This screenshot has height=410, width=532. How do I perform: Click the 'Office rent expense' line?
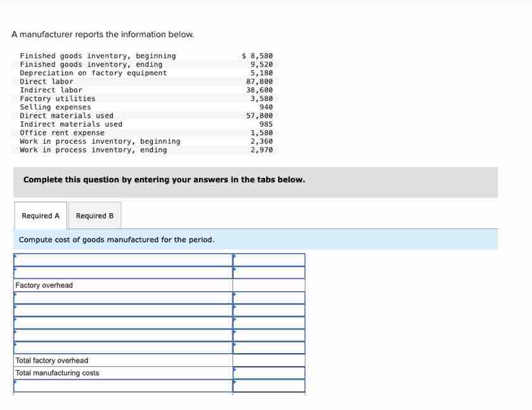tap(62, 132)
